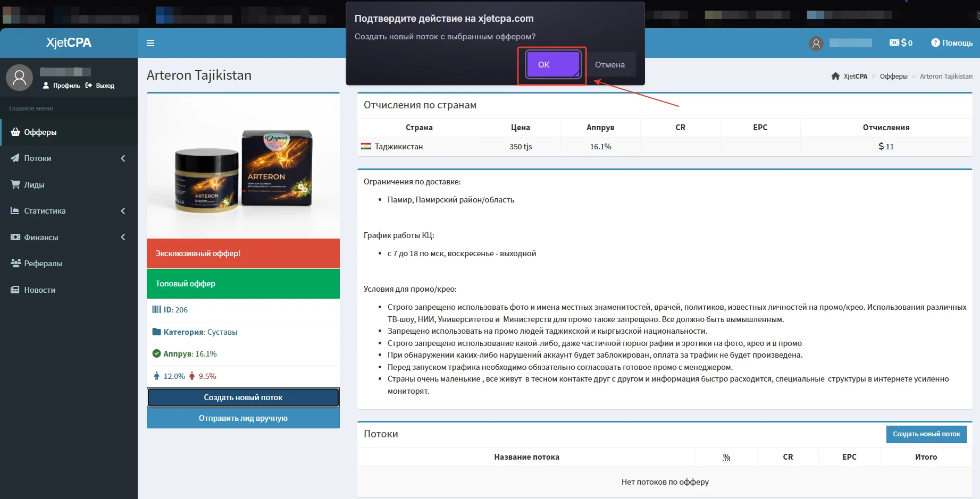Screen dimensions: 980x499
Task: Open the Статистика menu item
Action: pos(69,211)
